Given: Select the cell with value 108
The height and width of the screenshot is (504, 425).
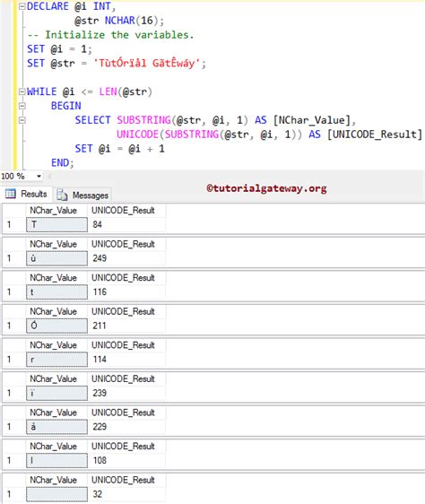Looking at the screenshot, I should [x=126, y=461].
